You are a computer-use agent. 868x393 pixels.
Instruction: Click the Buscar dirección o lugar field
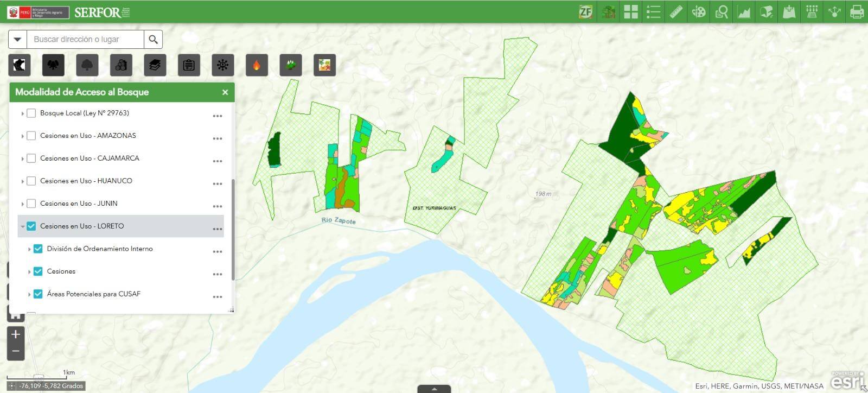85,39
